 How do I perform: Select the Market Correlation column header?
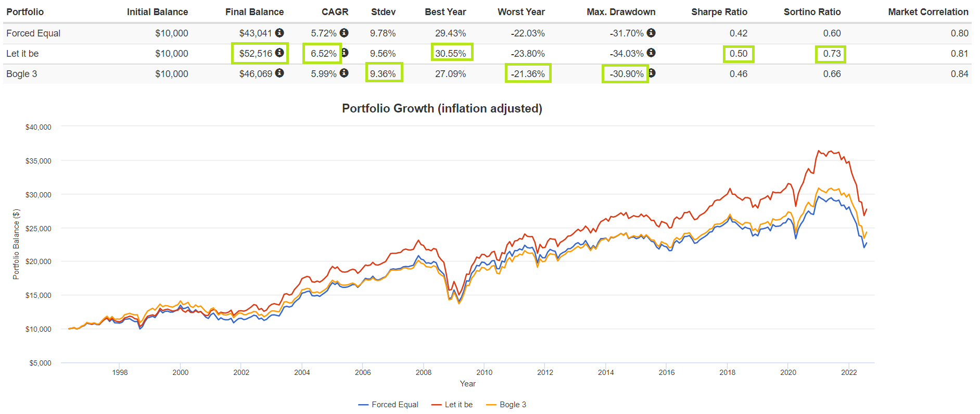tap(928, 12)
